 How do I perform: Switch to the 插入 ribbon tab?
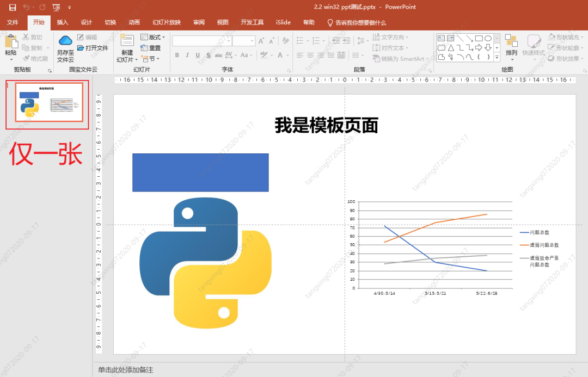tap(62, 22)
